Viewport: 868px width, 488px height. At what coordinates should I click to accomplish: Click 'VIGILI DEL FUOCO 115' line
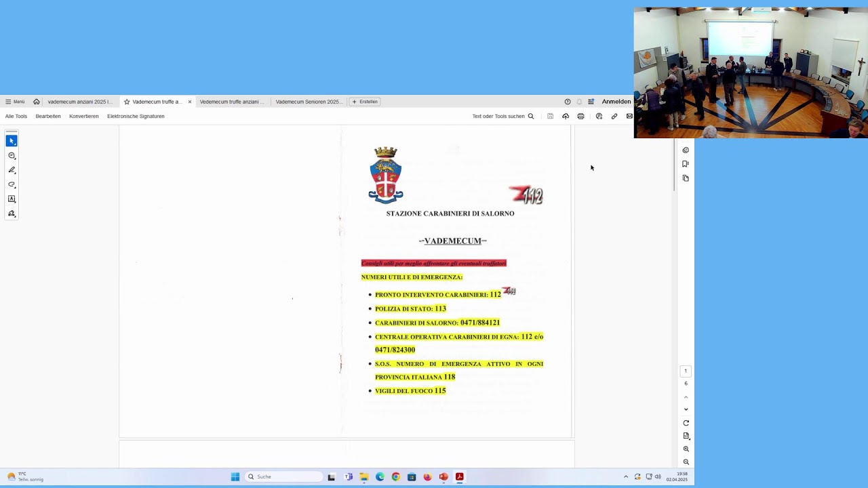(410, 391)
